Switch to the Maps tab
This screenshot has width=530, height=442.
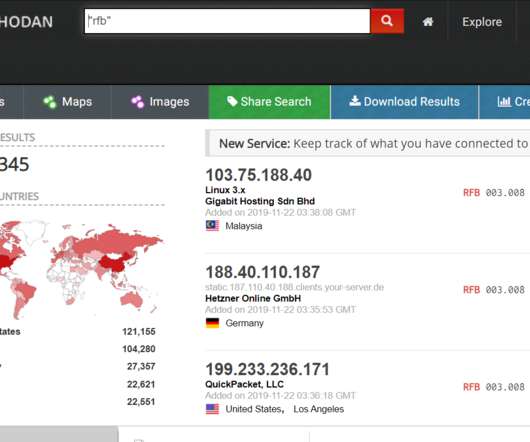[x=68, y=102]
